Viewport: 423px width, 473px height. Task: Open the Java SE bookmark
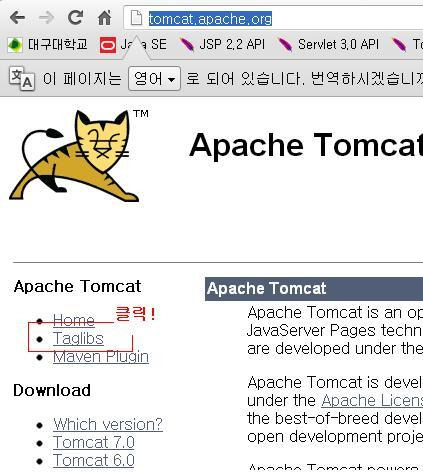pos(133,44)
